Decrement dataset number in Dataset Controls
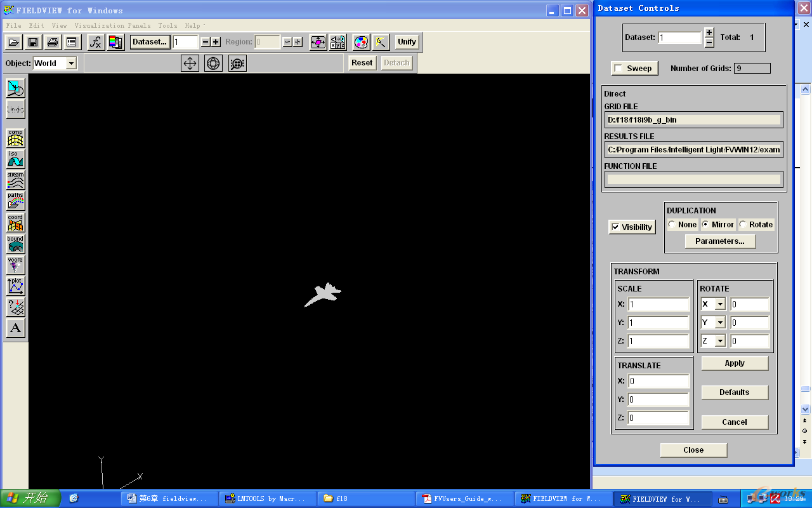Image resolution: width=812 pixels, height=508 pixels. pyautogui.click(x=709, y=43)
